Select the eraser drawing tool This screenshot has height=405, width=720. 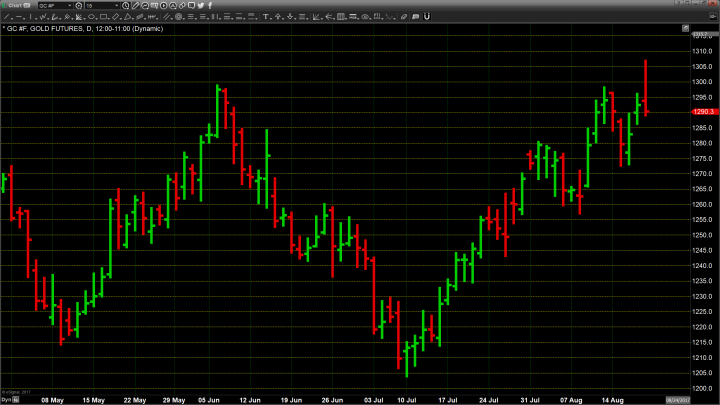[x=403, y=16]
